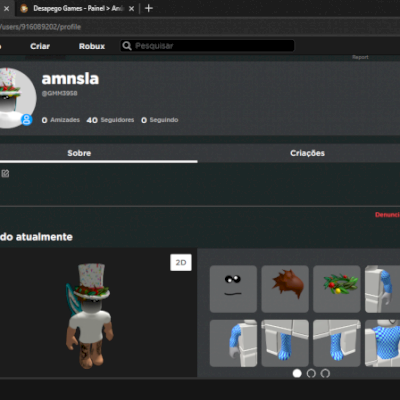Select the blue left arm item

[x=233, y=343]
